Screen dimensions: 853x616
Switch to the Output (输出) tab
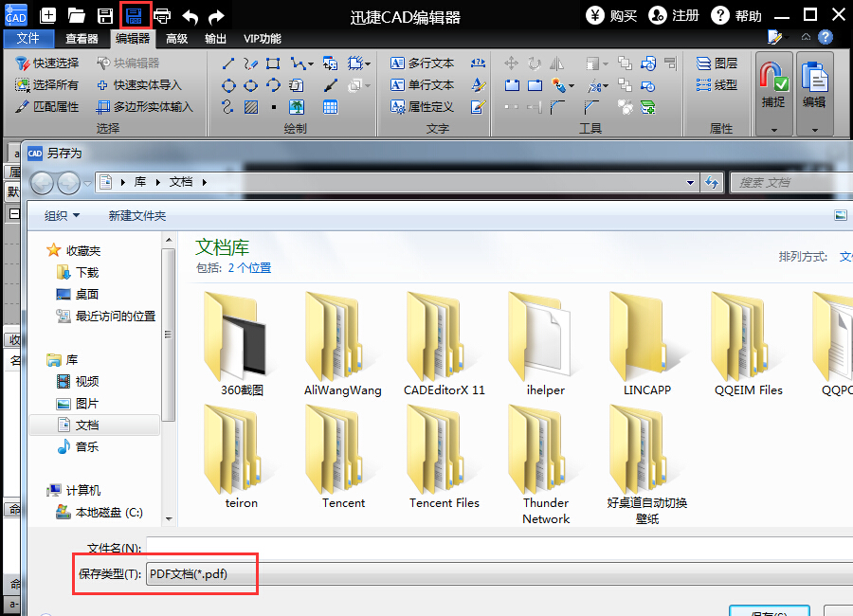point(215,39)
